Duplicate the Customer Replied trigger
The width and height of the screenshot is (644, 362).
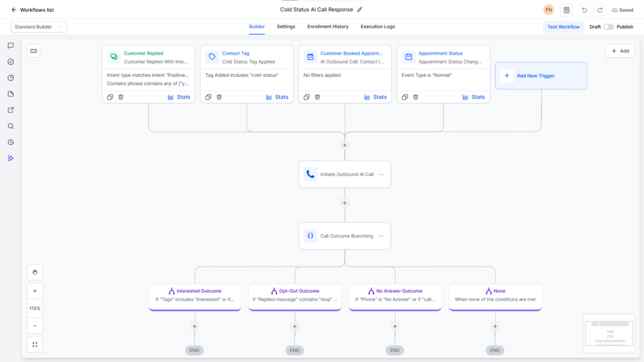click(x=110, y=97)
